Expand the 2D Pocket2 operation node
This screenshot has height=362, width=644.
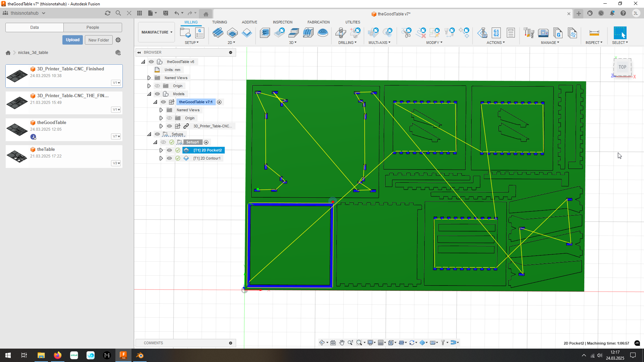point(161,150)
